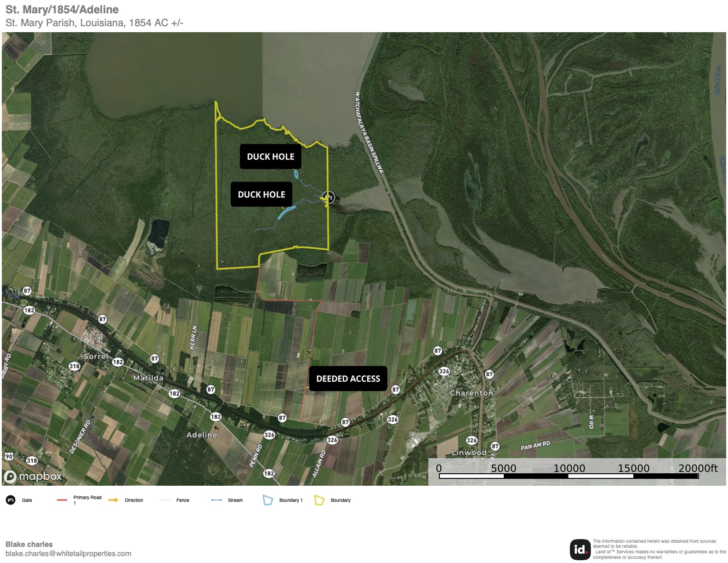Click the blue Boundary 1 polygon icon
The image size is (728, 563).
(267, 500)
